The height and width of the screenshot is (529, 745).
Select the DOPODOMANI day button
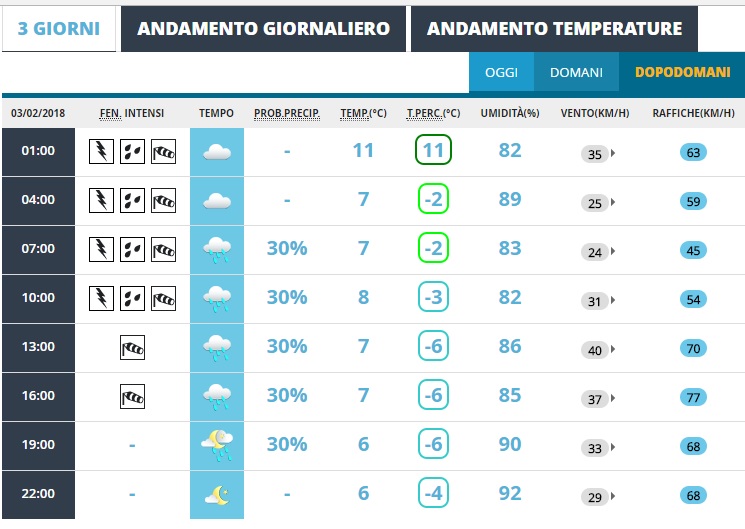pos(682,72)
